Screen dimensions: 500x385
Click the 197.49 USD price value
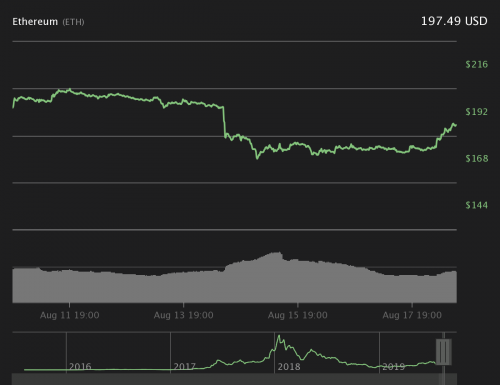click(454, 21)
